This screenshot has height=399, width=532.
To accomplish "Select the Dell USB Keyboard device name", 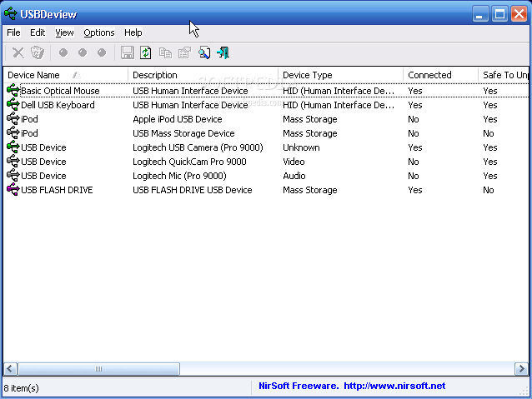I will pyautogui.click(x=58, y=105).
